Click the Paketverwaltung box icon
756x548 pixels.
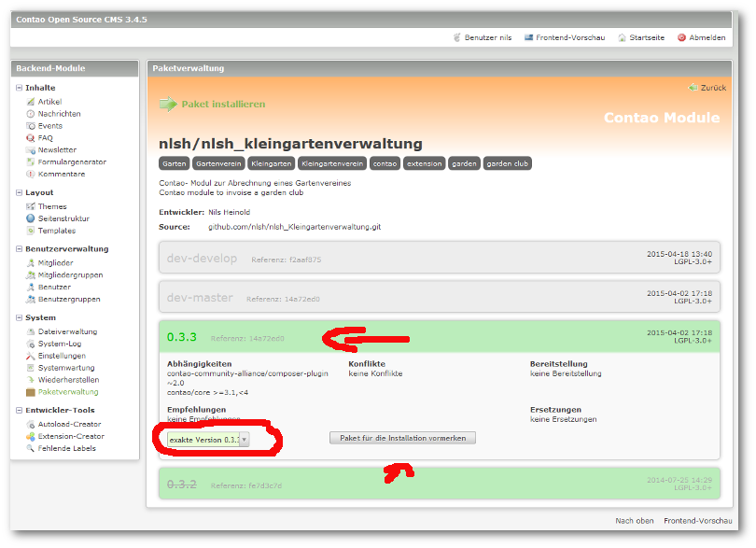pos(31,392)
